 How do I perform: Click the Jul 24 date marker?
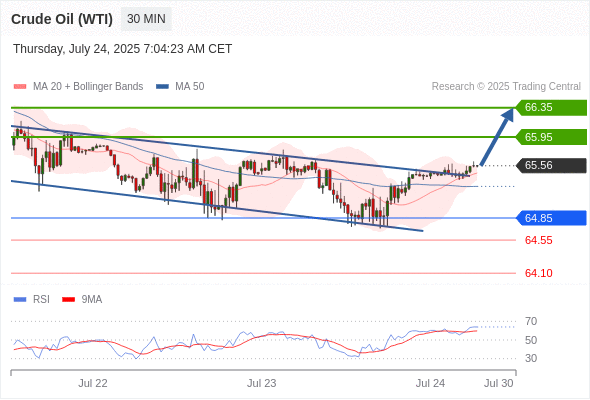tap(430, 383)
